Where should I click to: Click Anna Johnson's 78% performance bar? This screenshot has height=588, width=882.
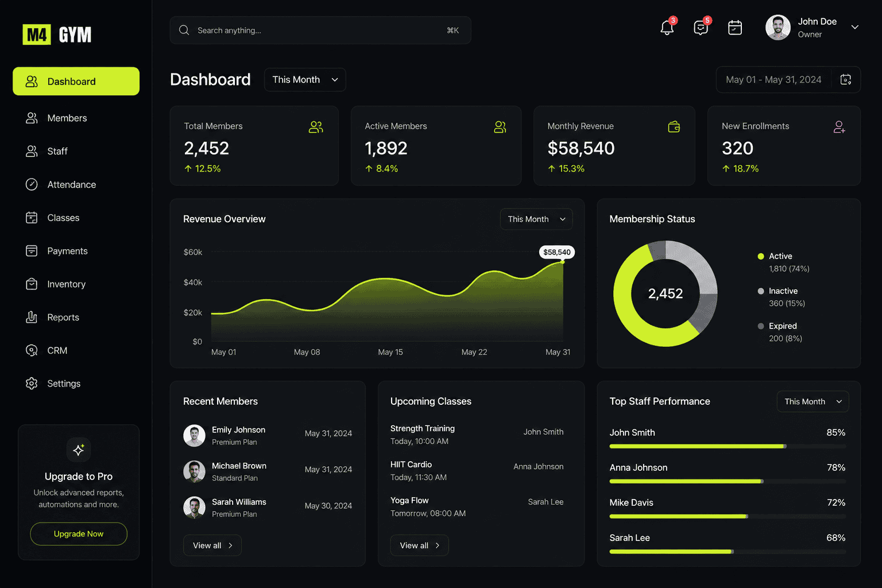pyautogui.click(x=728, y=481)
